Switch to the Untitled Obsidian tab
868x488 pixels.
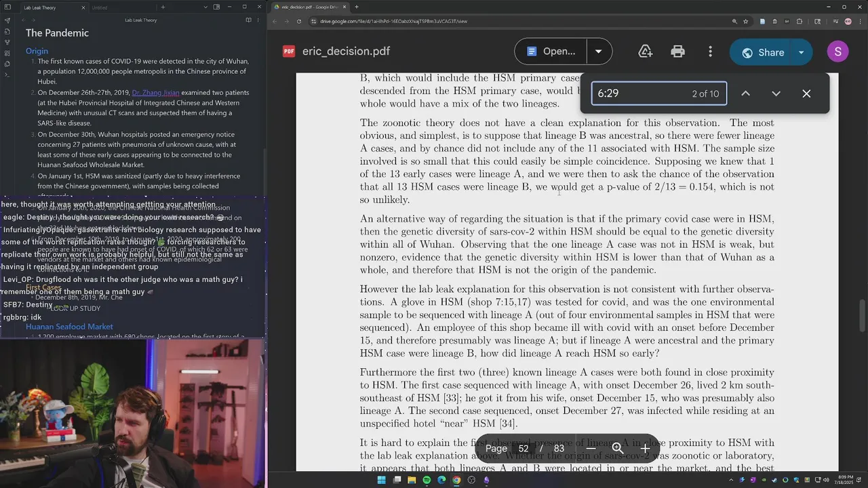click(x=122, y=7)
